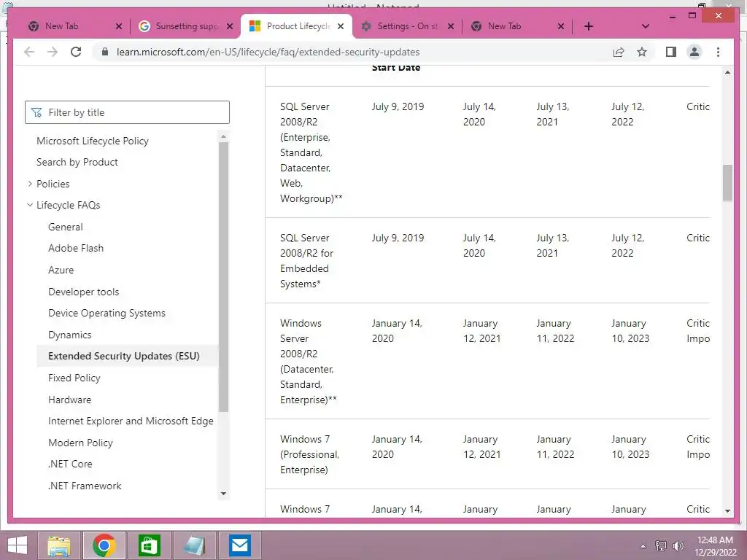Open Internet Explorer and Microsoft Edge FAQ
This screenshot has height=560, width=747.
pos(131,421)
